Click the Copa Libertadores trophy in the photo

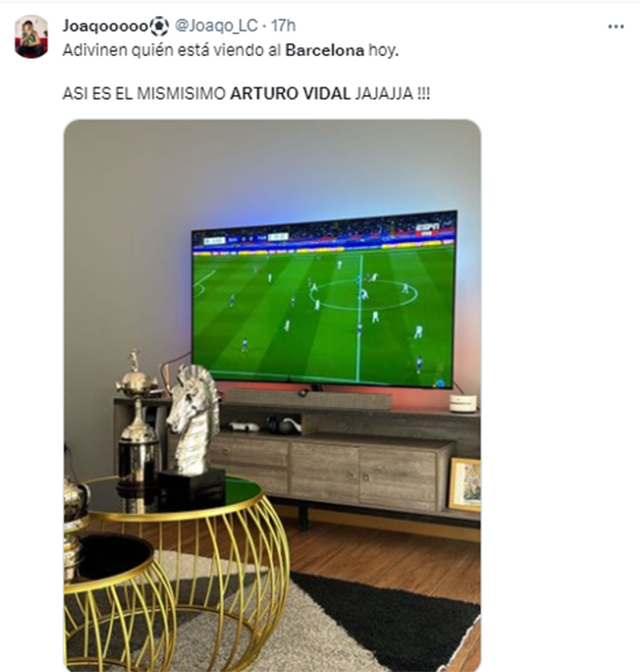pyautogui.click(x=138, y=418)
